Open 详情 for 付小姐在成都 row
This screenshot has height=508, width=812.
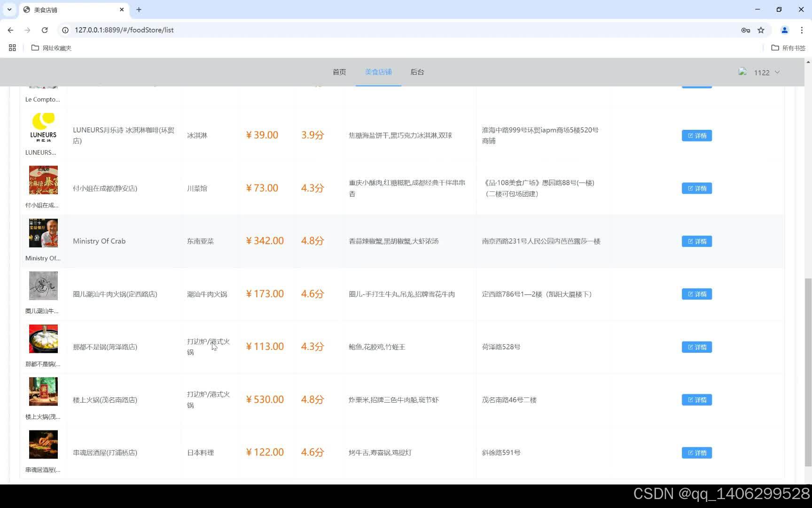coord(696,188)
